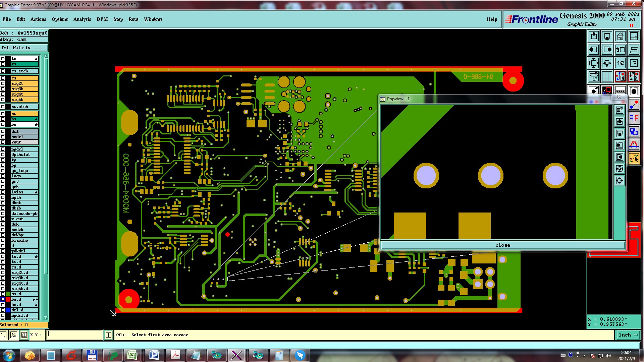Open the Analysis menu
The width and height of the screenshot is (644, 362).
click(x=82, y=19)
